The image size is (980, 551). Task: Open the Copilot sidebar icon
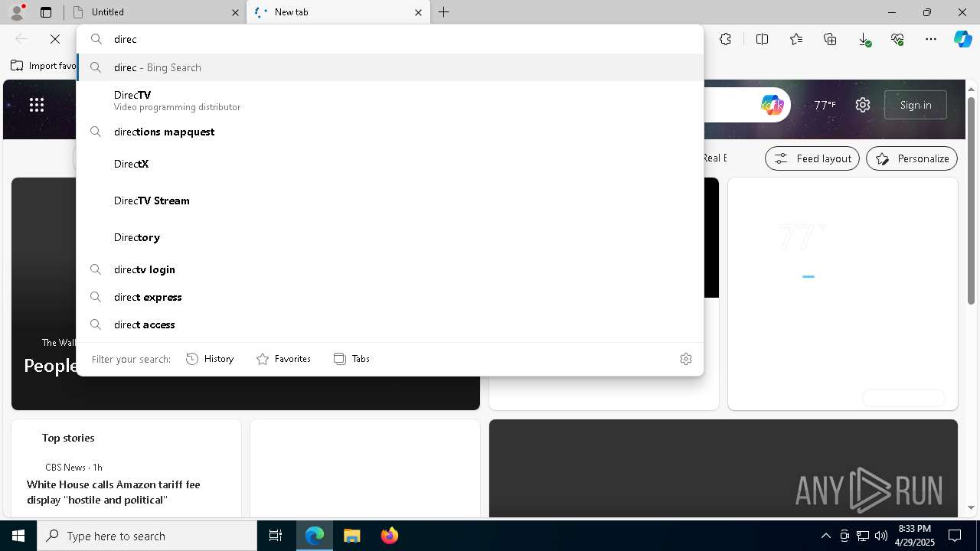[x=963, y=39]
